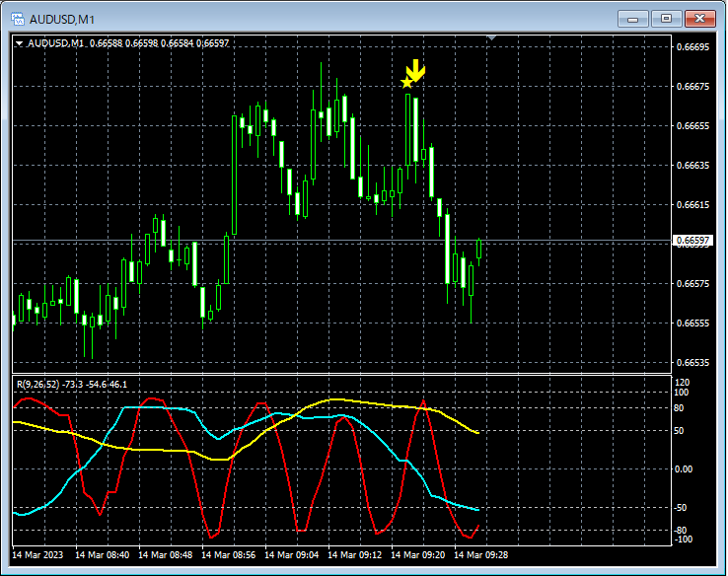This screenshot has height=576, width=728.
Task: Maximize the AUDUSD,M1 chart window
Action: (x=666, y=19)
